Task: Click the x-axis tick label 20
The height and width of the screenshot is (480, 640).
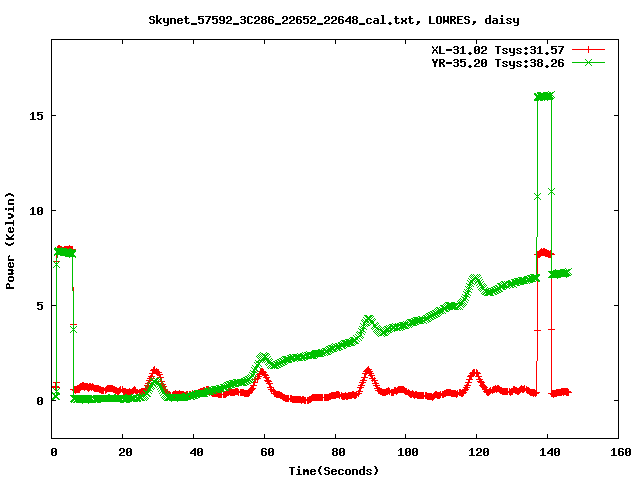Action: 125,452
